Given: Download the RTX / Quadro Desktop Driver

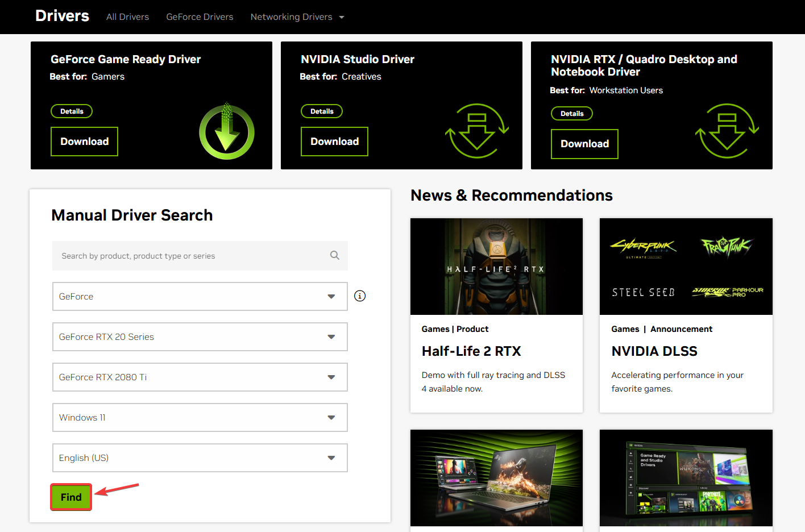Looking at the screenshot, I should pyautogui.click(x=584, y=144).
